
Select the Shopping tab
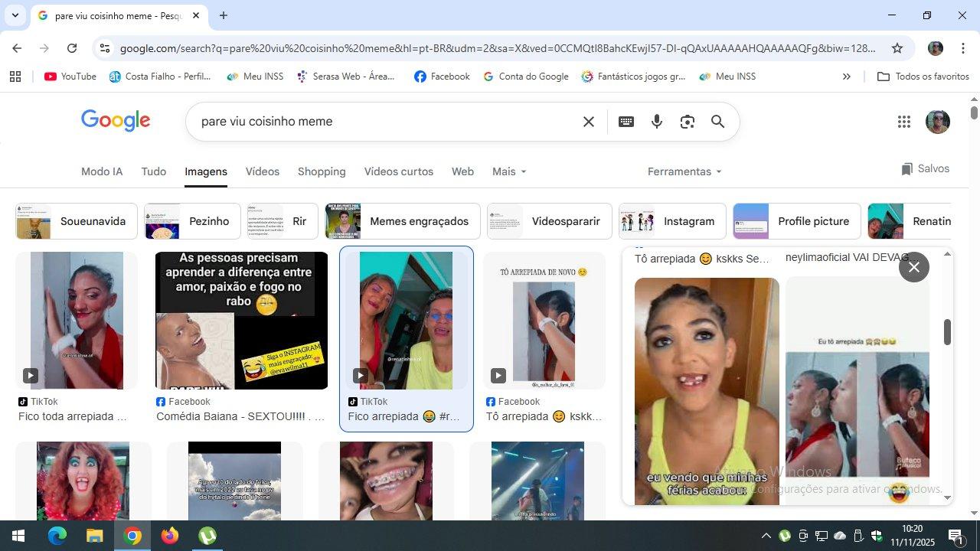coord(322,171)
